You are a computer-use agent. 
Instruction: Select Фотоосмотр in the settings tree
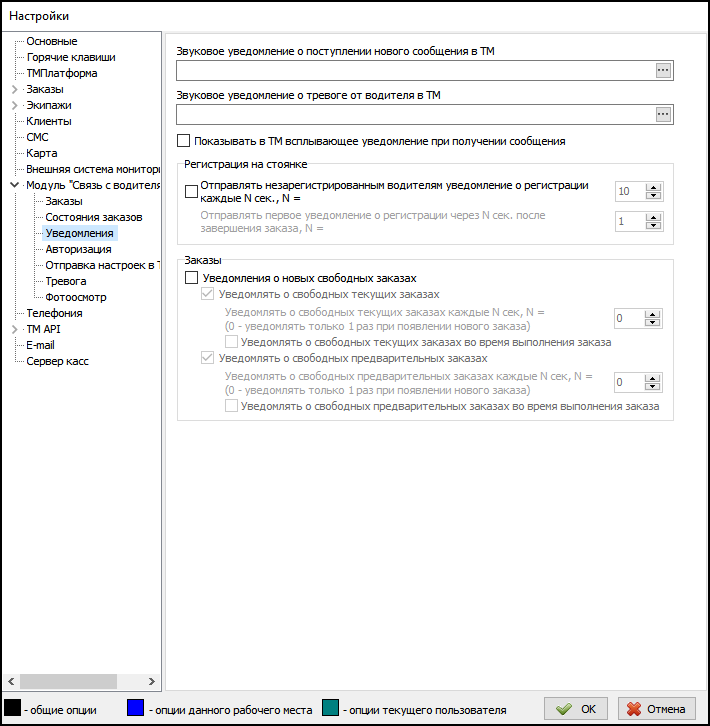76,297
